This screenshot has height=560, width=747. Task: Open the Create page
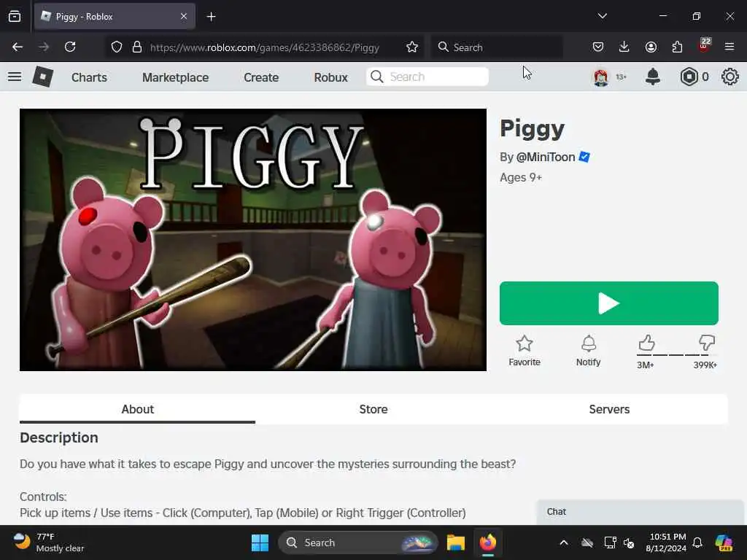(261, 77)
